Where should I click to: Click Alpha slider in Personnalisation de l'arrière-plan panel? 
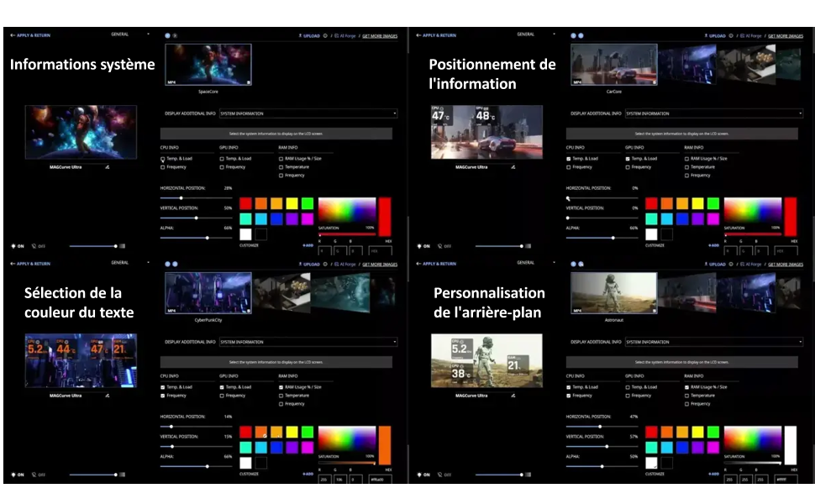[602, 466]
